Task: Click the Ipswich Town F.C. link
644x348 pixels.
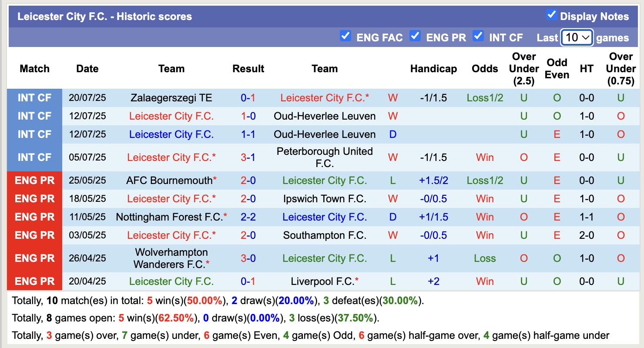Action: pos(325,199)
